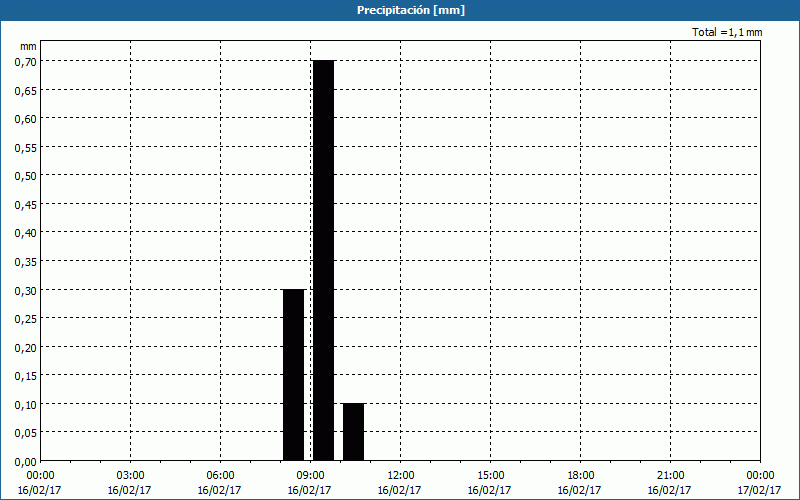Click the 06:00 time axis label
The image size is (800, 500).
coord(220,476)
